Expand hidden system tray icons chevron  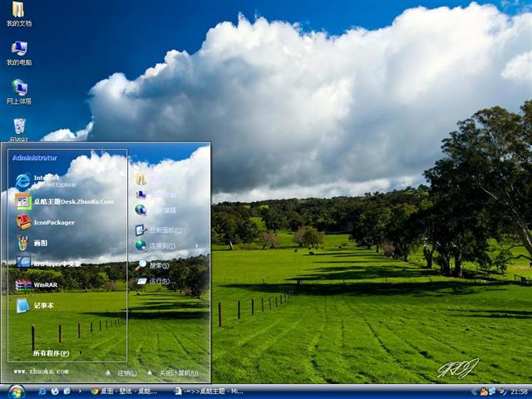474,392
